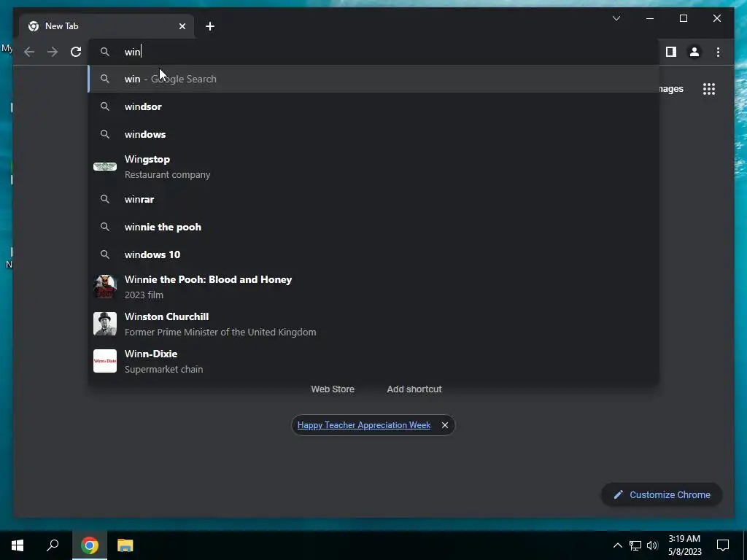
Task: Toggle the Chrome side panel icon
Action: pyautogui.click(x=671, y=52)
